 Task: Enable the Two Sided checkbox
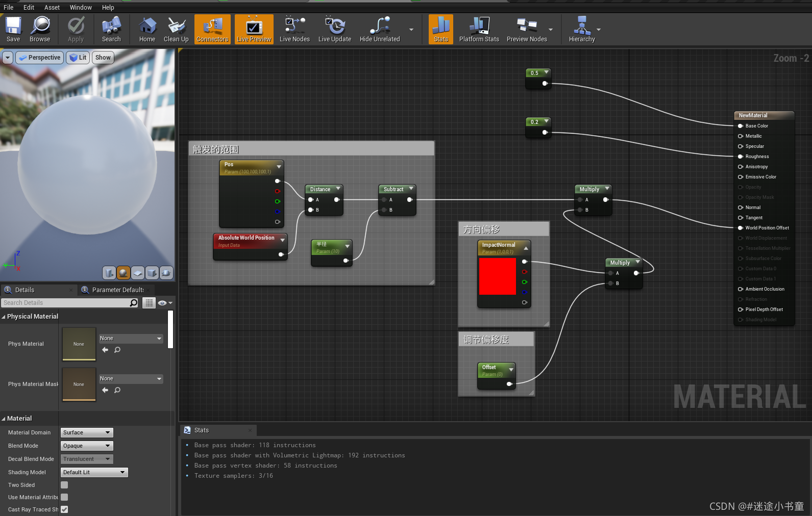(64, 485)
